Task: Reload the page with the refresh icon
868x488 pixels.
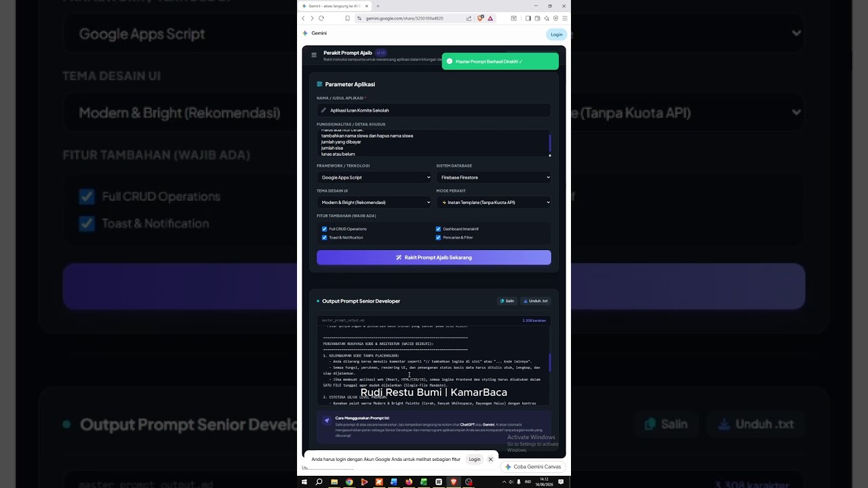Action: point(321,18)
